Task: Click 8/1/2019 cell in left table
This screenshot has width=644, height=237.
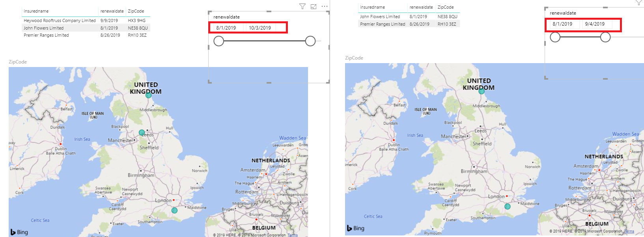Action: point(109,28)
